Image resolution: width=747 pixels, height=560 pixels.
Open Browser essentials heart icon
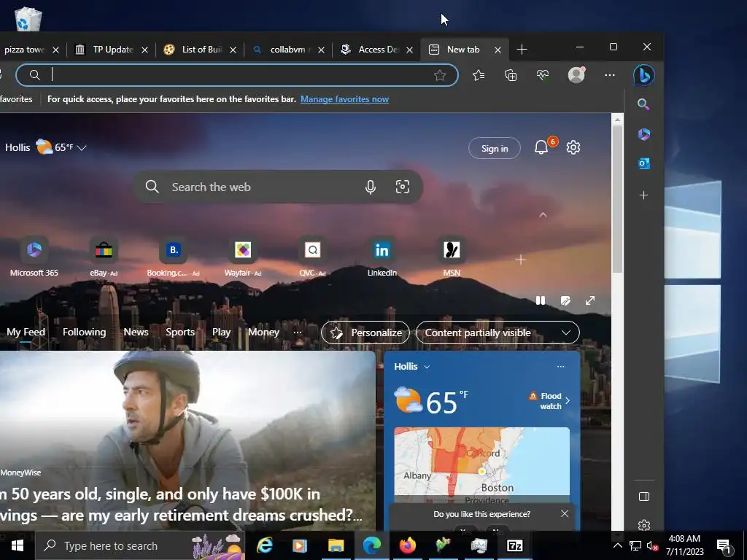point(543,75)
